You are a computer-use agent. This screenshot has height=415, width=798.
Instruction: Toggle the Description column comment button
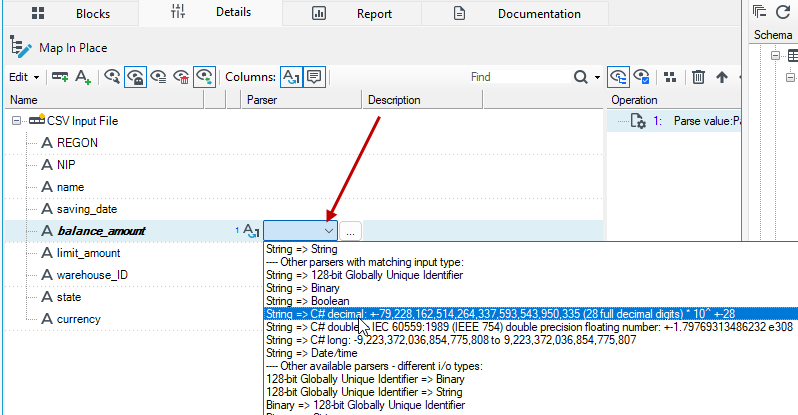coord(315,77)
